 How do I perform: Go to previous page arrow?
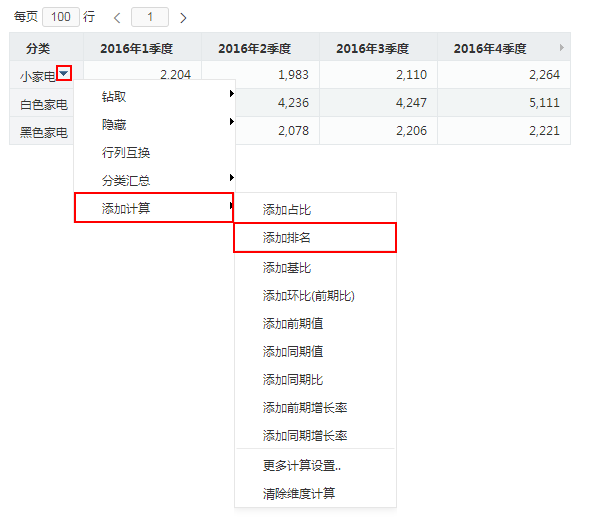(117, 18)
